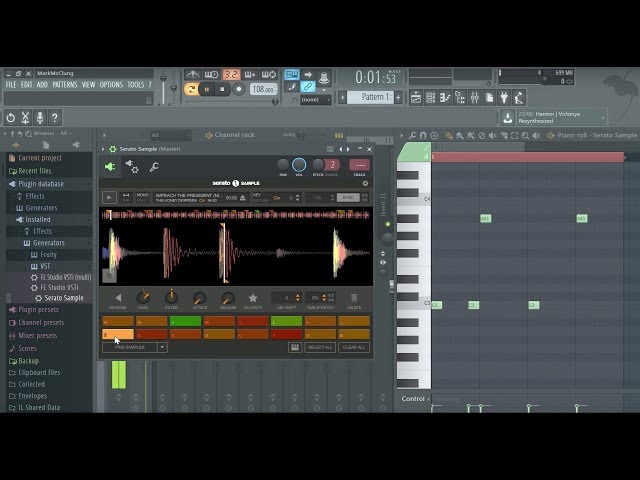Click the SYNC button in Serato Sample

pos(348,198)
